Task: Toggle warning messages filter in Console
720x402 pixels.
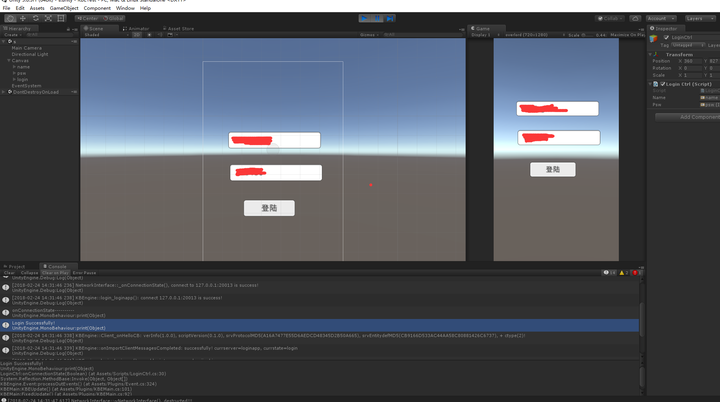Action: 624,273
